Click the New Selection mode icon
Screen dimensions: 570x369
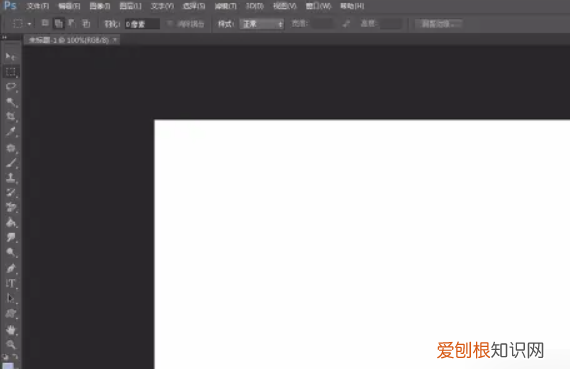click(x=45, y=23)
